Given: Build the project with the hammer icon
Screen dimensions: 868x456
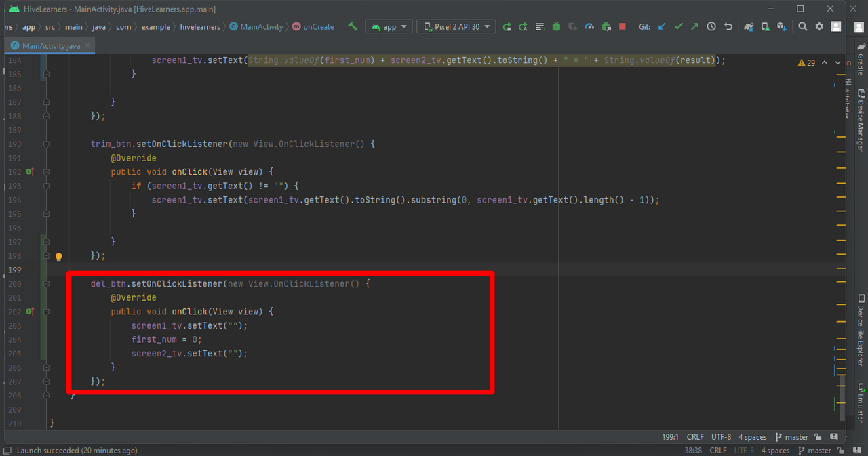Looking at the screenshot, I should click(x=353, y=26).
